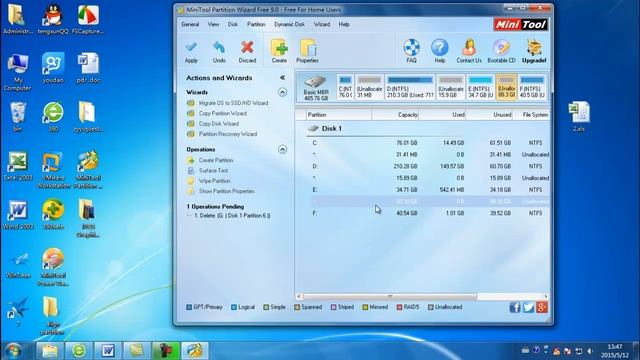Open MiniTool Facebook page icon

click(x=515, y=307)
